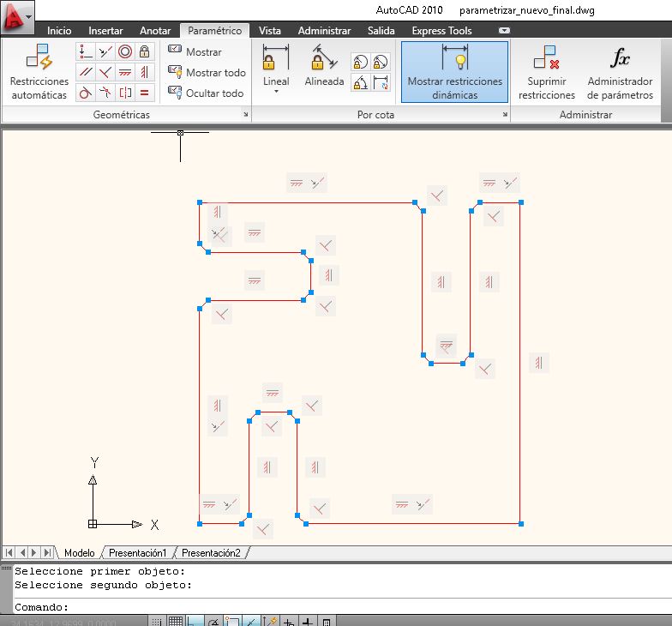Image resolution: width=672 pixels, height=626 pixels.
Task: Select the equal constraint icon
Action: point(144,93)
